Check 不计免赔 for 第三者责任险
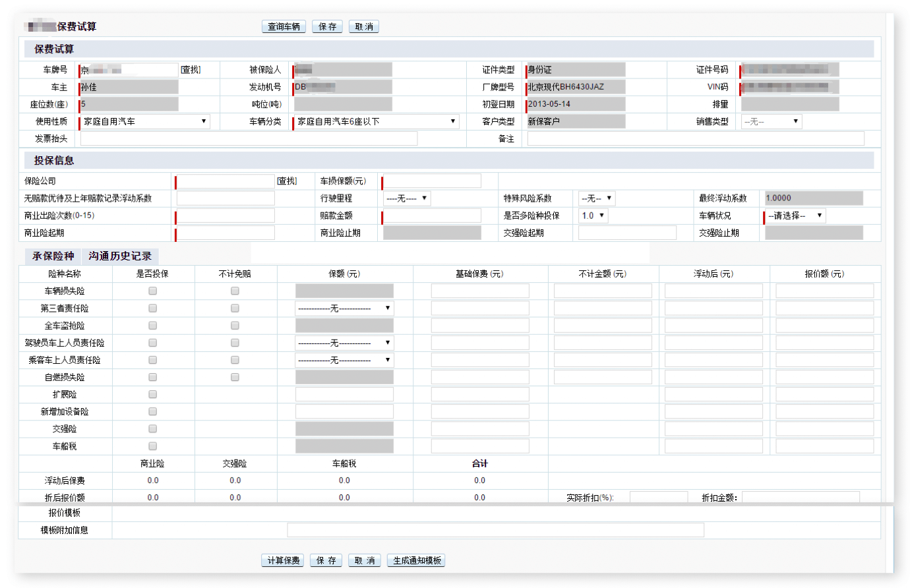Image resolution: width=910 pixels, height=588 pixels. click(235, 308)
